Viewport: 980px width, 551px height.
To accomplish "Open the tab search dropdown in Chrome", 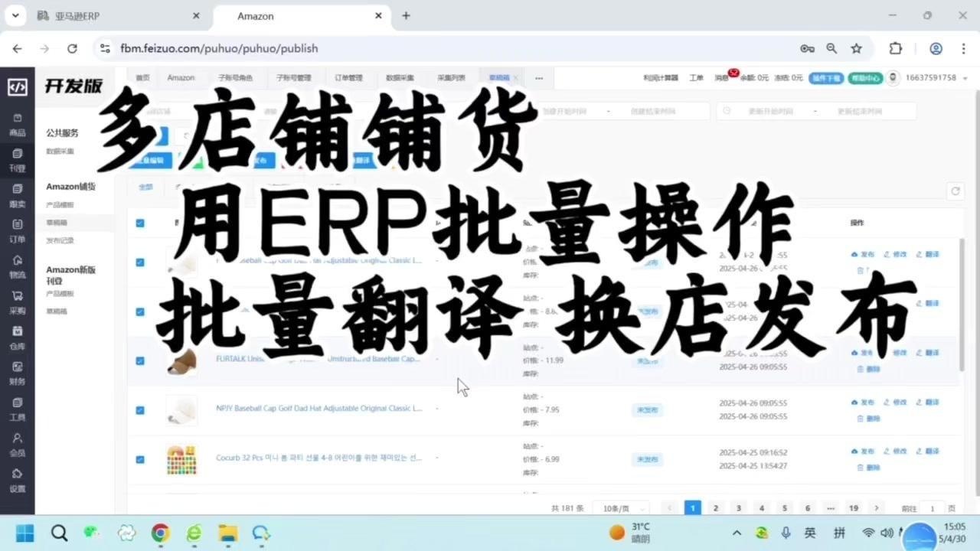I will click(x=15, y=15).
